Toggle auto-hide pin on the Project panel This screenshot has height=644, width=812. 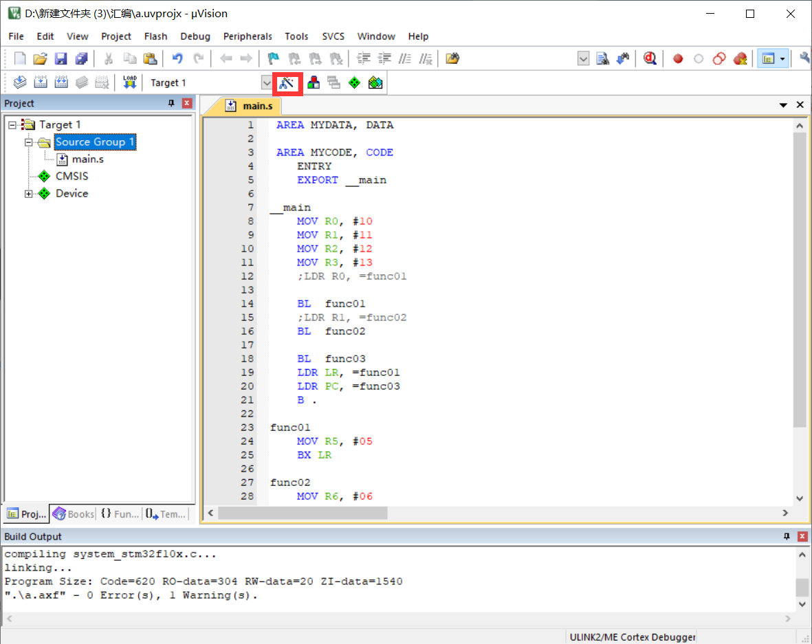(171, 103)
